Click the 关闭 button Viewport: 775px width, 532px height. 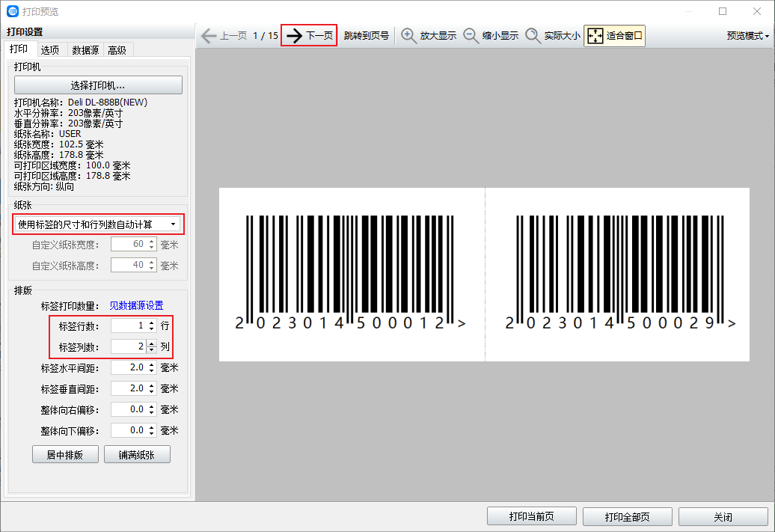(723, 517)
